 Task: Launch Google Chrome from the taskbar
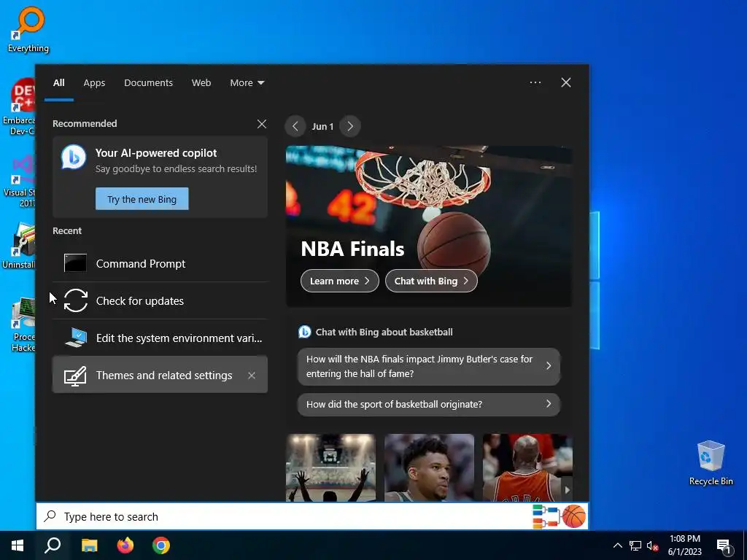161,545
